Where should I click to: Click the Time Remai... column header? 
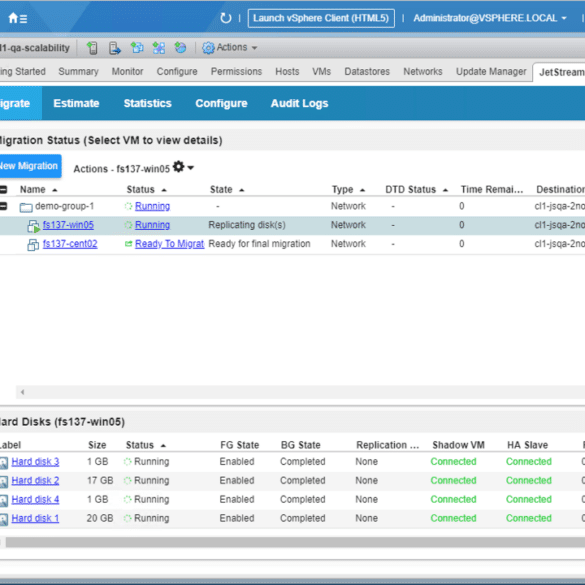492,190
